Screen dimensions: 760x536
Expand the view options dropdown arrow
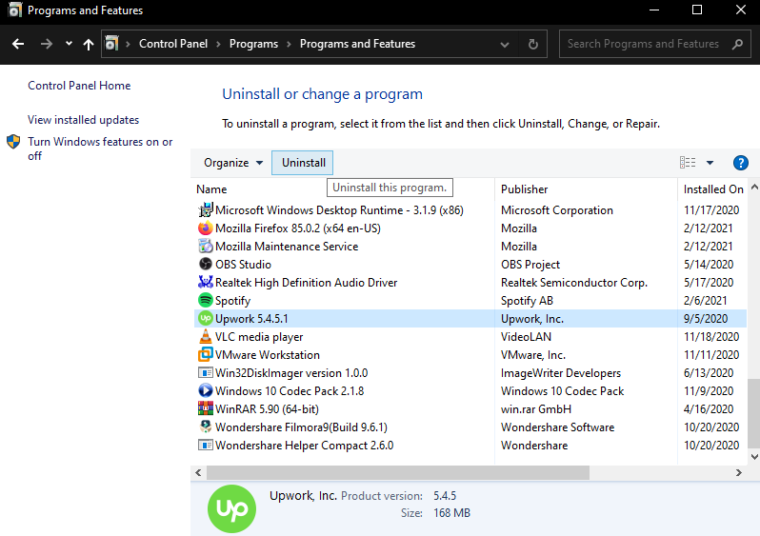click(x=710, y=163)
